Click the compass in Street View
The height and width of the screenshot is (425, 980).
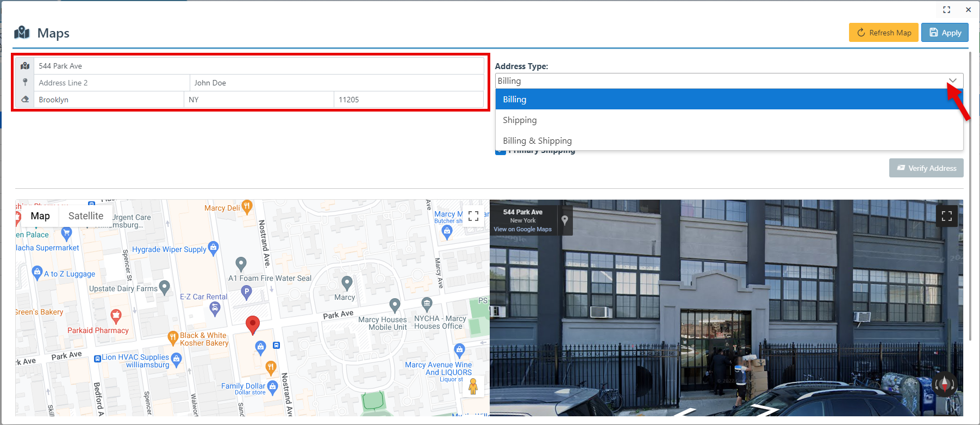945,384
